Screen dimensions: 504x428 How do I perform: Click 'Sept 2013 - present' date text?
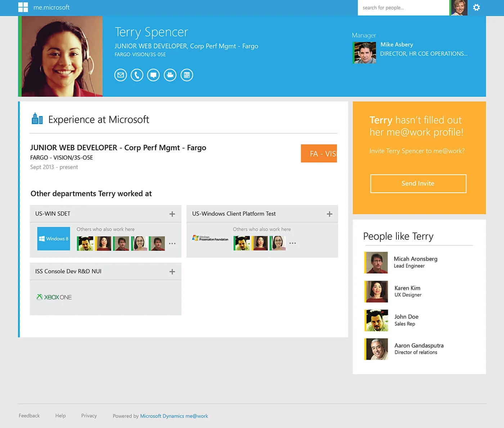54,167
